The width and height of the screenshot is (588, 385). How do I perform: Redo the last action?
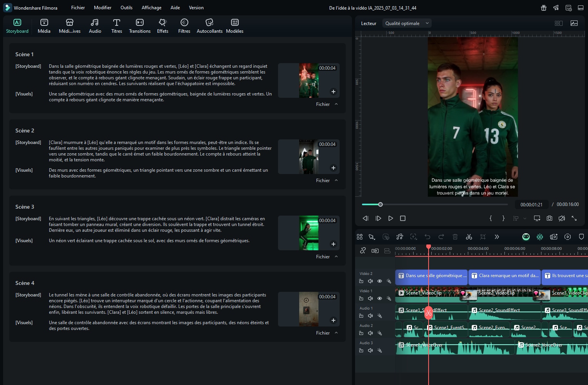[441, 237]
